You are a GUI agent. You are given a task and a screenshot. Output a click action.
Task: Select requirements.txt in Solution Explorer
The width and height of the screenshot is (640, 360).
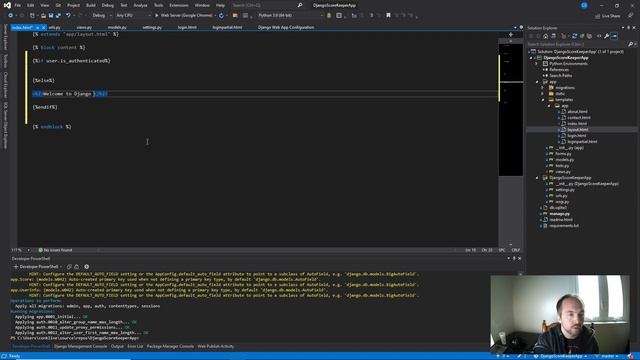click(x=564, y=226)
